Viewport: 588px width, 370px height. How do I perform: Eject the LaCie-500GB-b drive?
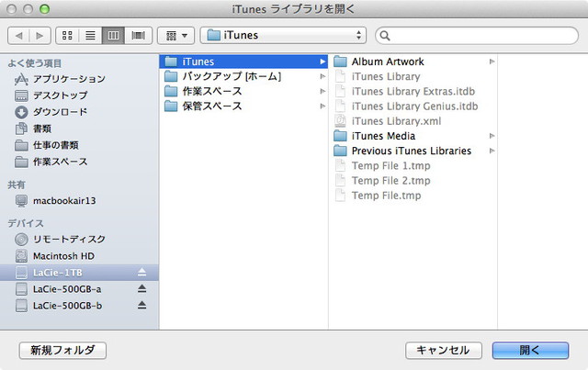click(x=141, y=305)
